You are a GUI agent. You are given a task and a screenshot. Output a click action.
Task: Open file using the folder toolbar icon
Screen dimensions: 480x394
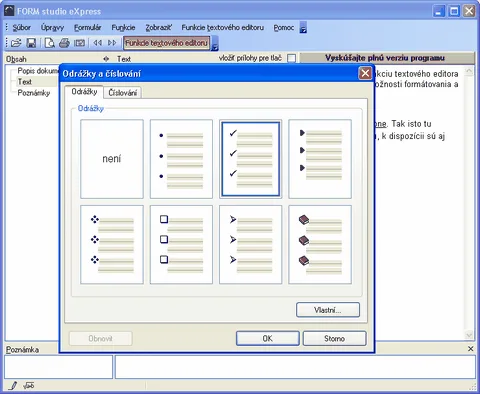tap(16, 43)
